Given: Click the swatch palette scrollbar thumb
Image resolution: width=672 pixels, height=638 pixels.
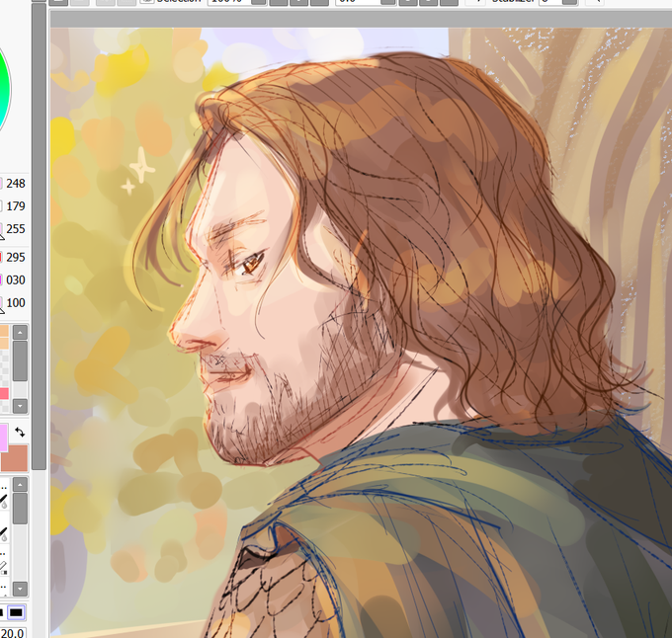Looking at the screenshot, I should click(20, 360).
